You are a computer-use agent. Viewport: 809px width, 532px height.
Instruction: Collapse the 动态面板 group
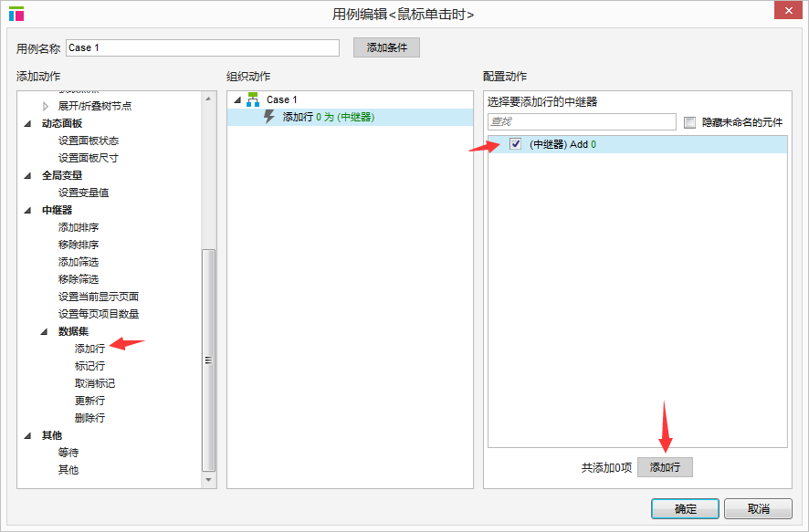(x=28, y=124)
